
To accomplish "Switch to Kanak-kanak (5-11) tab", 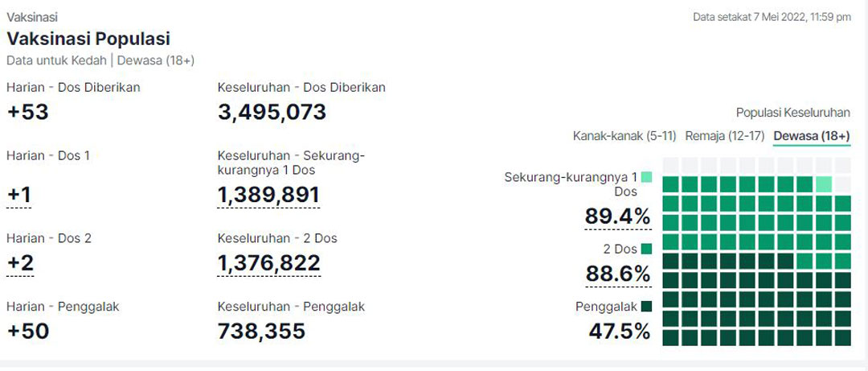I will [624, 136].
